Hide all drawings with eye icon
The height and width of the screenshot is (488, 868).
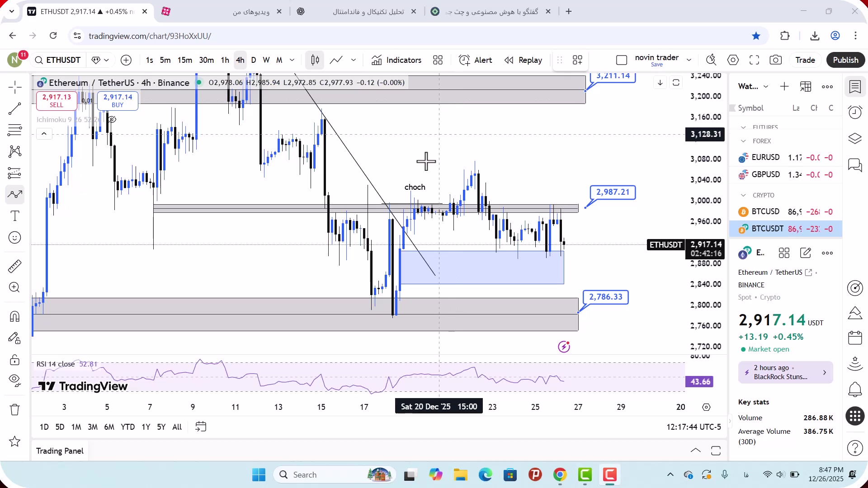point(14,380)
